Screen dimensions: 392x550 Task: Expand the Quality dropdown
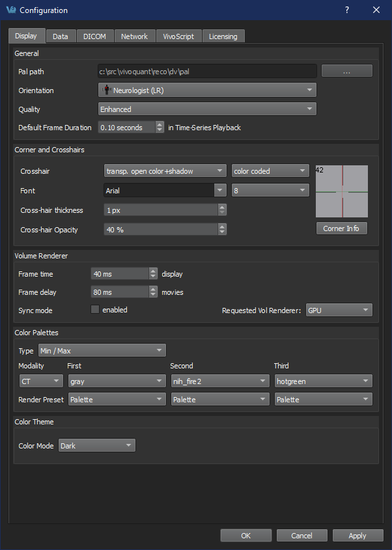(x=207, y=109)
